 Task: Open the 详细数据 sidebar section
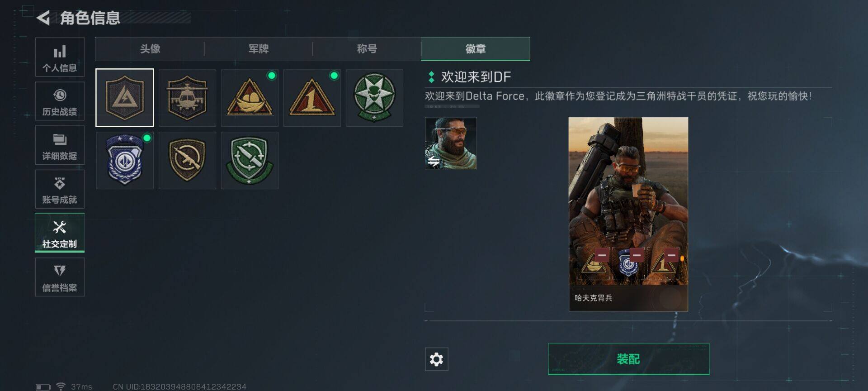coord(60,145)
